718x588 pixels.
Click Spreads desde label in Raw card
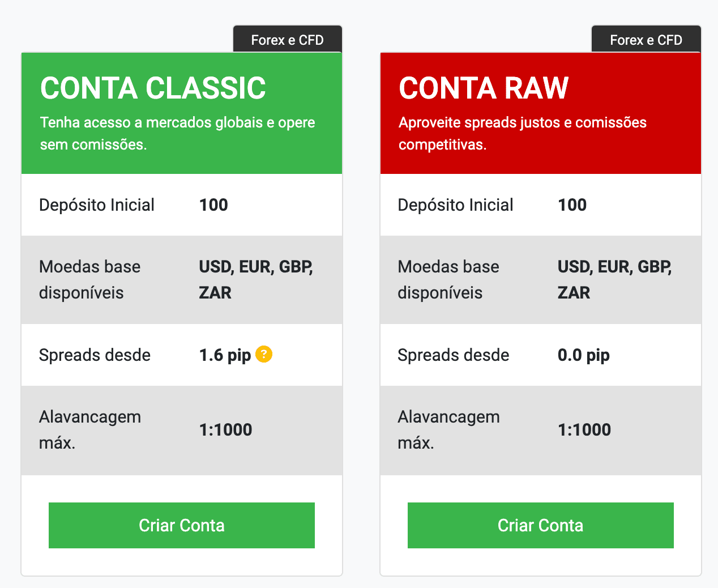click(453, 355)
